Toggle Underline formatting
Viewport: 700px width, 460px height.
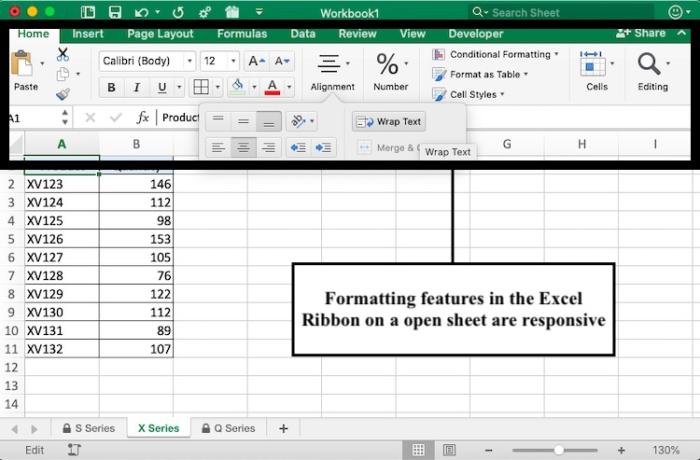(162, 87)
